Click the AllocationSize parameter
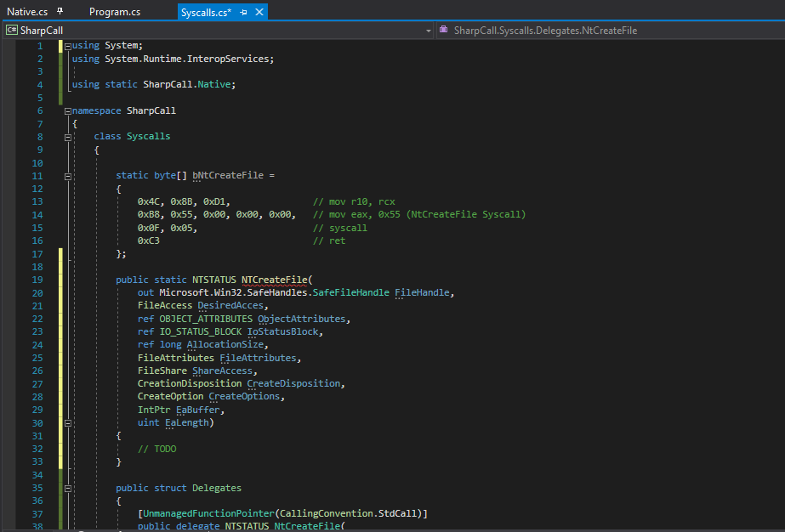785x532 pixels. point(225,344)
